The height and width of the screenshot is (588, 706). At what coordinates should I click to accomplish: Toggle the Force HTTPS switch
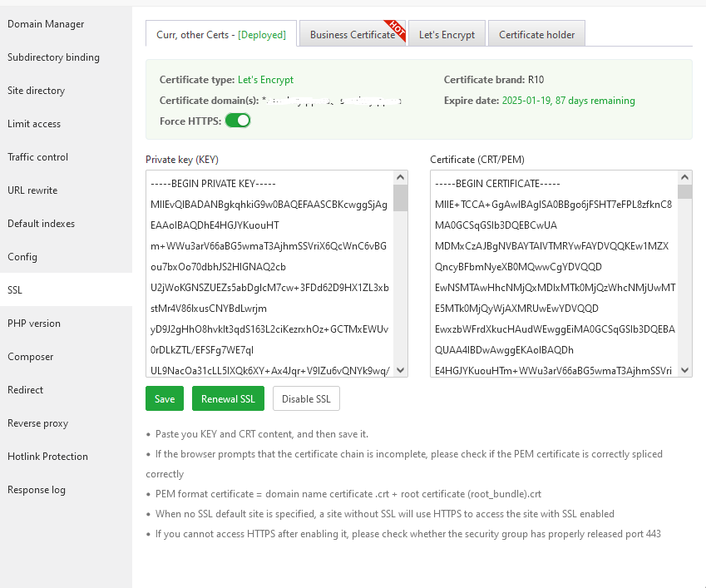pyautogui.click(x=238, y=121)
